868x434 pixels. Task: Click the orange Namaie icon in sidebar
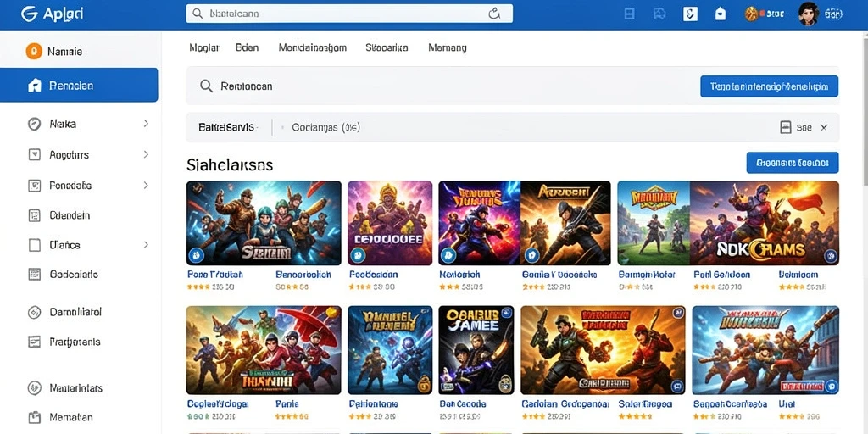point(34,52)
